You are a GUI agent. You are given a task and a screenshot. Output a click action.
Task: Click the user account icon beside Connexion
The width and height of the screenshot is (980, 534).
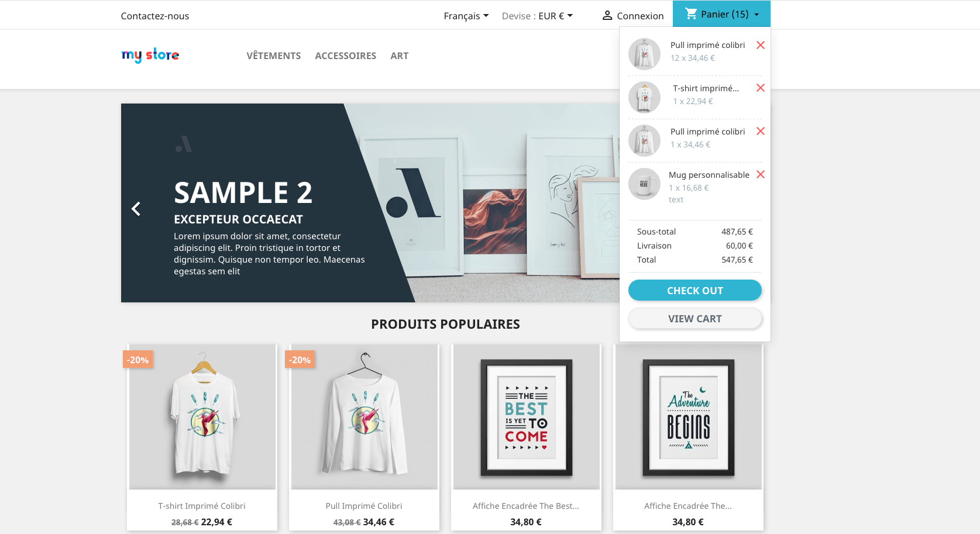click(607, 15)
